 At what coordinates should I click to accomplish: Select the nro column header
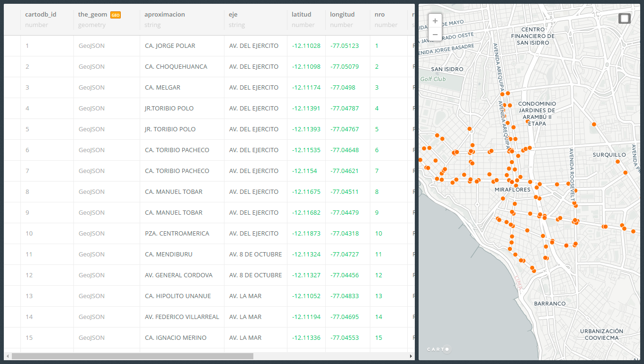(x=380, y=14)
